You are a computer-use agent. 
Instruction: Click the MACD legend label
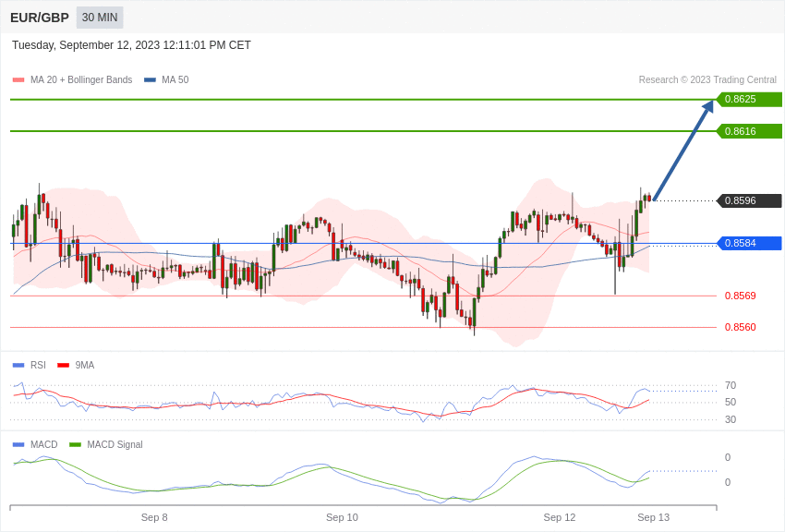[44, 444]
